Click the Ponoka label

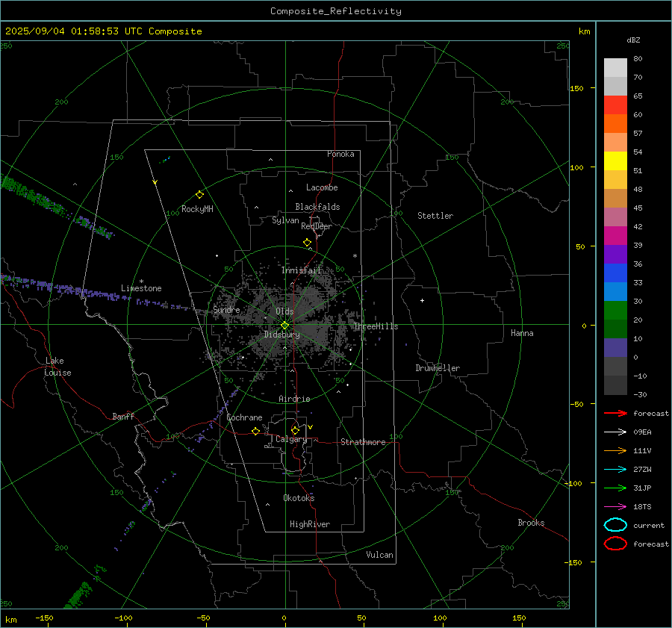pos(340,154)
